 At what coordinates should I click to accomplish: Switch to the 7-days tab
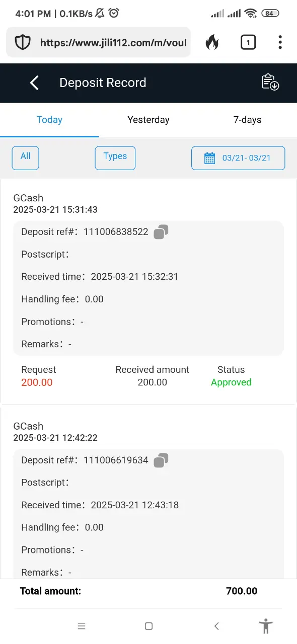point(248,120)
